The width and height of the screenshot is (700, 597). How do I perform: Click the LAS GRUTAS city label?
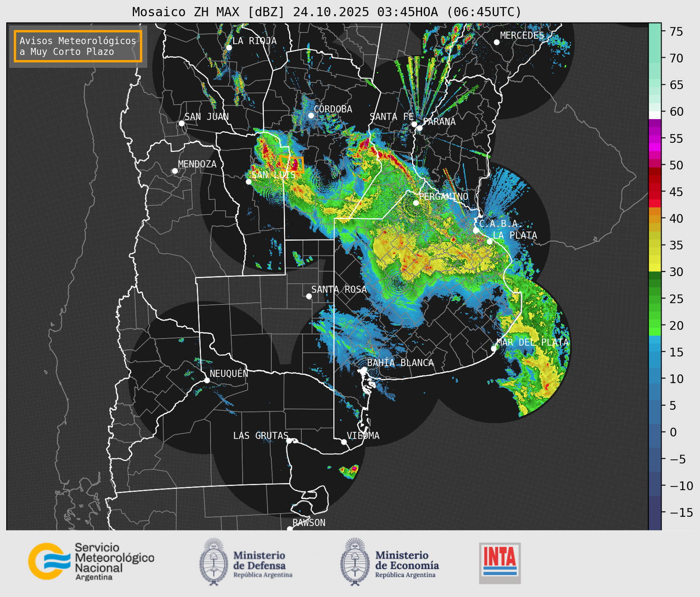click(261, 436)
